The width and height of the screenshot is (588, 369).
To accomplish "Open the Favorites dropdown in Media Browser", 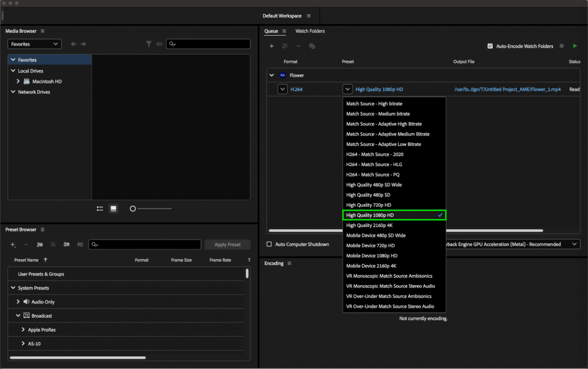I will click(x=34, y=44).
